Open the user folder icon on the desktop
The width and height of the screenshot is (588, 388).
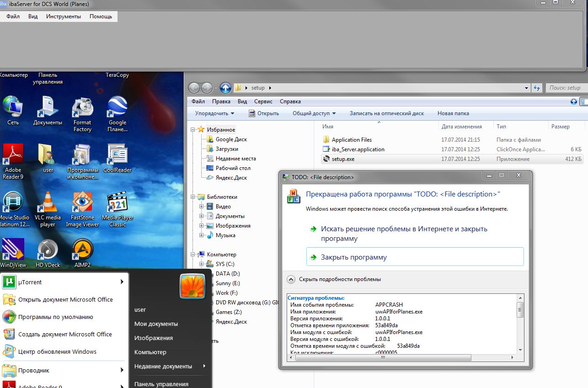48,158
